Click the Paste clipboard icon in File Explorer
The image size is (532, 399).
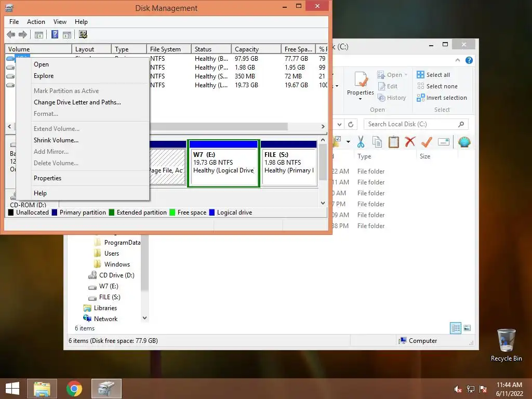pos(394,142)
